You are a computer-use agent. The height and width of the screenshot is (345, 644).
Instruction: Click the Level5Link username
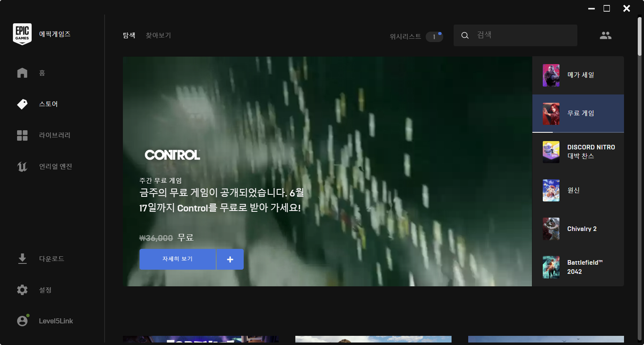56,321
